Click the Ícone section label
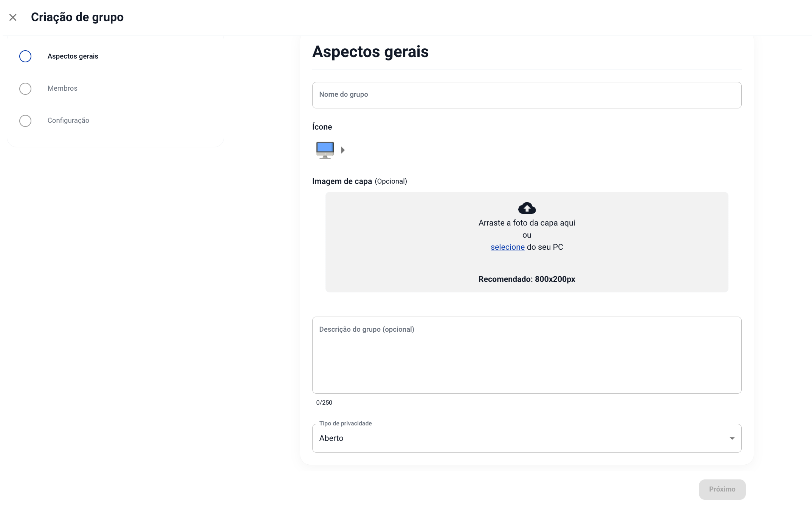812x507 pixels. pos(322,127)
